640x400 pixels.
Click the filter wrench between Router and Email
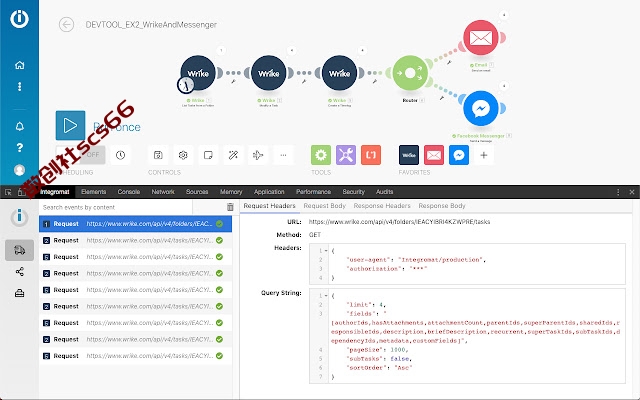pos(449,62)
